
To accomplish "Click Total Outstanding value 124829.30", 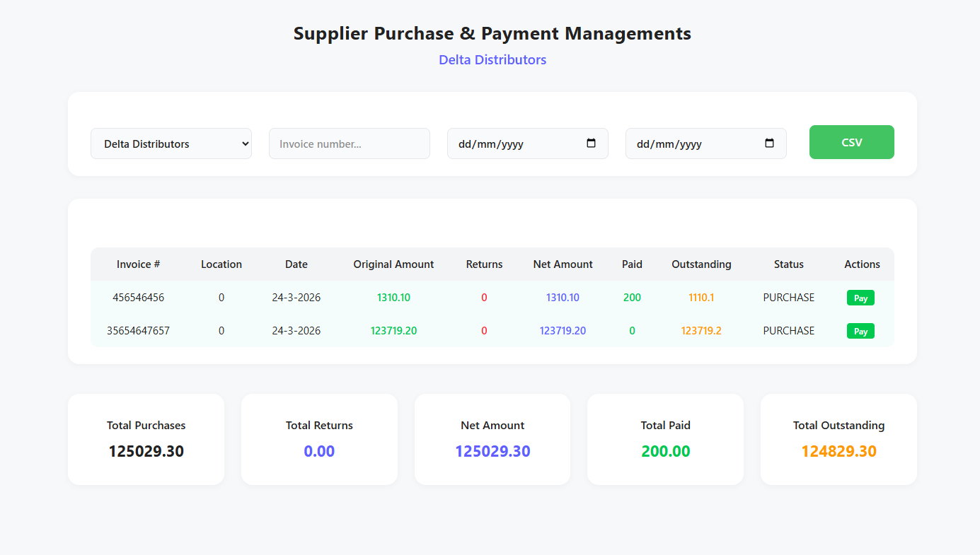I will click(839, 451).
